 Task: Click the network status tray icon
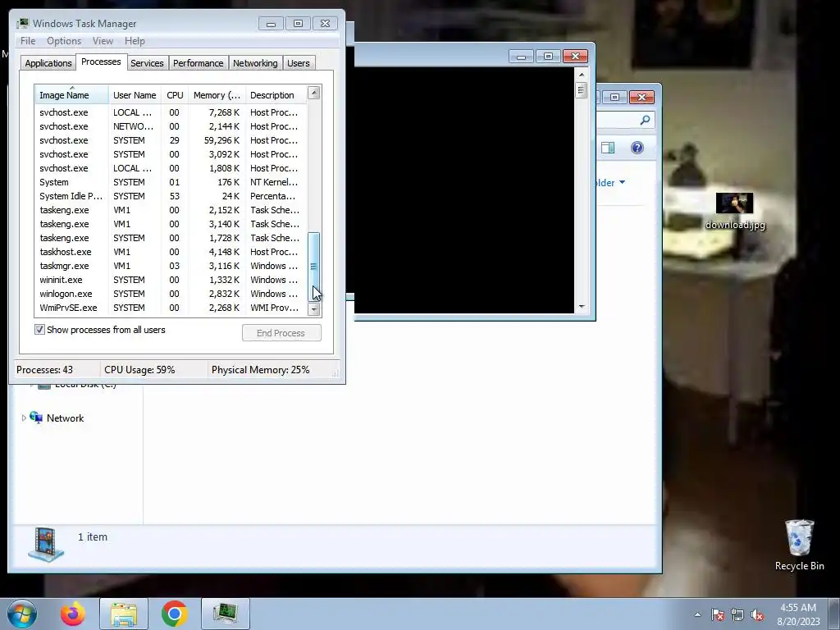click(737, 614)
